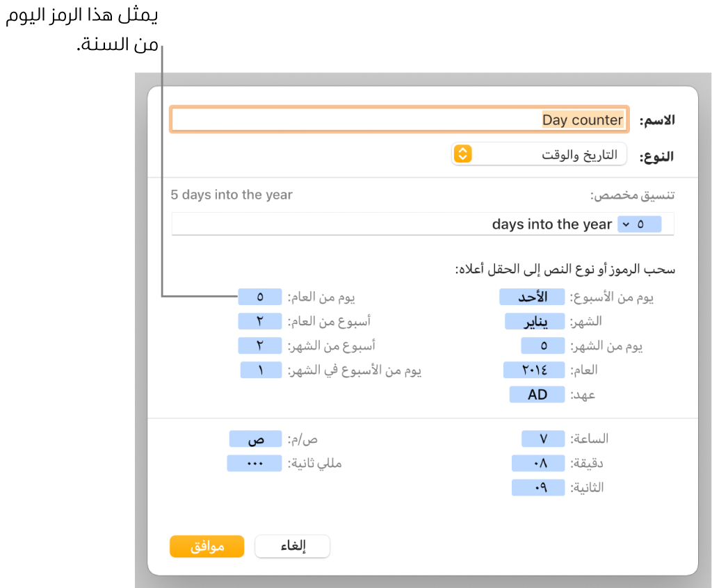Click the Cancel button (إلغاء)

pos(292,546)
